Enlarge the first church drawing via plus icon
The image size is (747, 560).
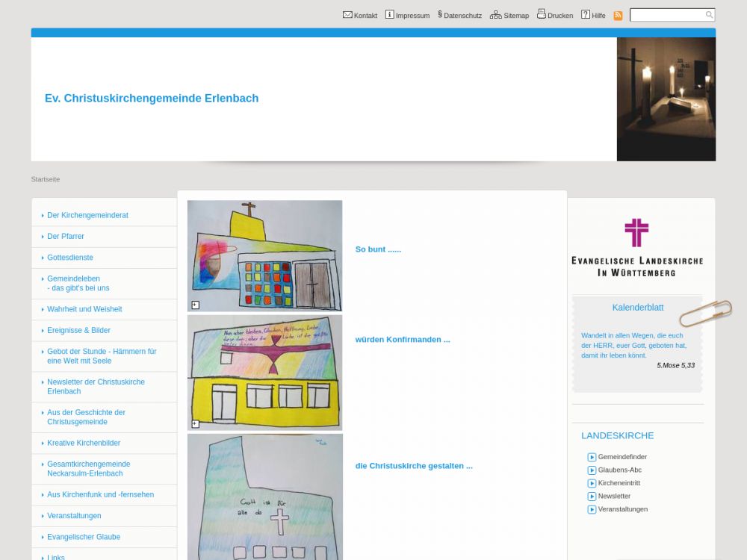pyautogui.click(x=196, y=305)
